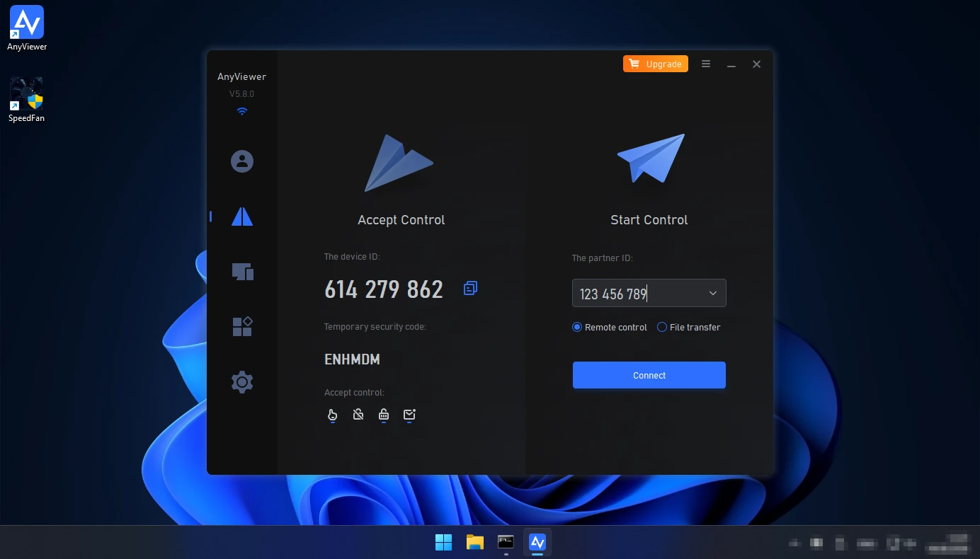Click the Start Control heading
This screenshot has width=980, height=559.
(649, 220)
